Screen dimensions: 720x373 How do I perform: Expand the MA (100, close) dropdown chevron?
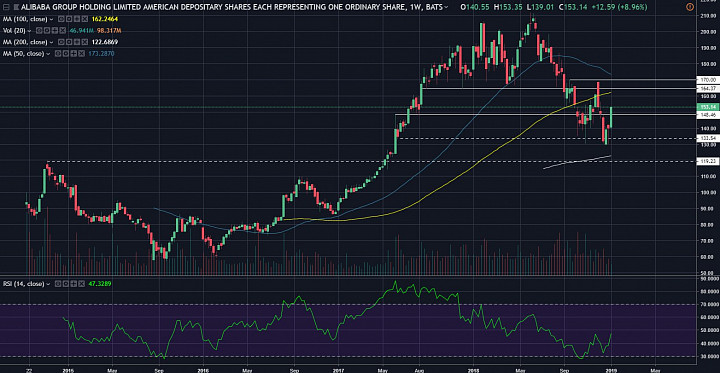pyautogui.click(x=51, y=19)
